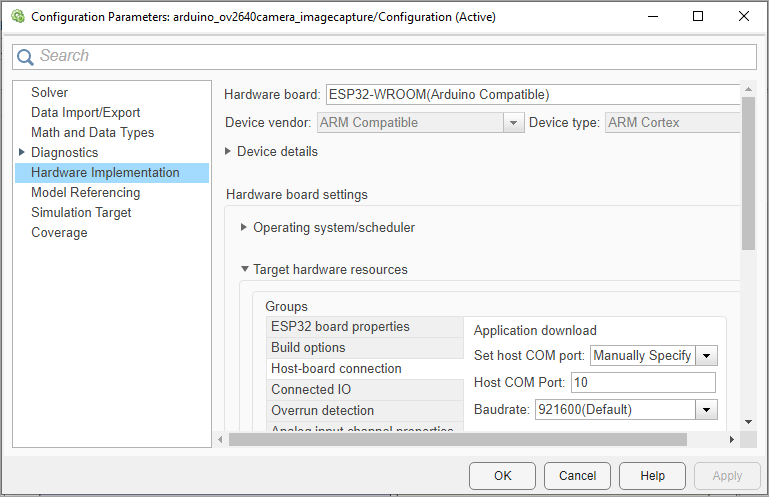Expand the Diagnostics tree node
The width and height of the screenshot is (769, 497).
click(21, 152)
